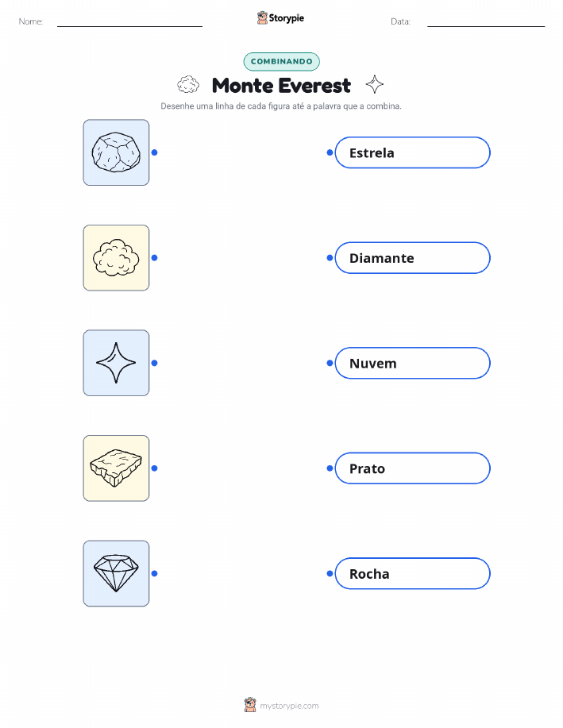Select the four-pointed star picture card
The image size is (563, 728).
point(116,363)
